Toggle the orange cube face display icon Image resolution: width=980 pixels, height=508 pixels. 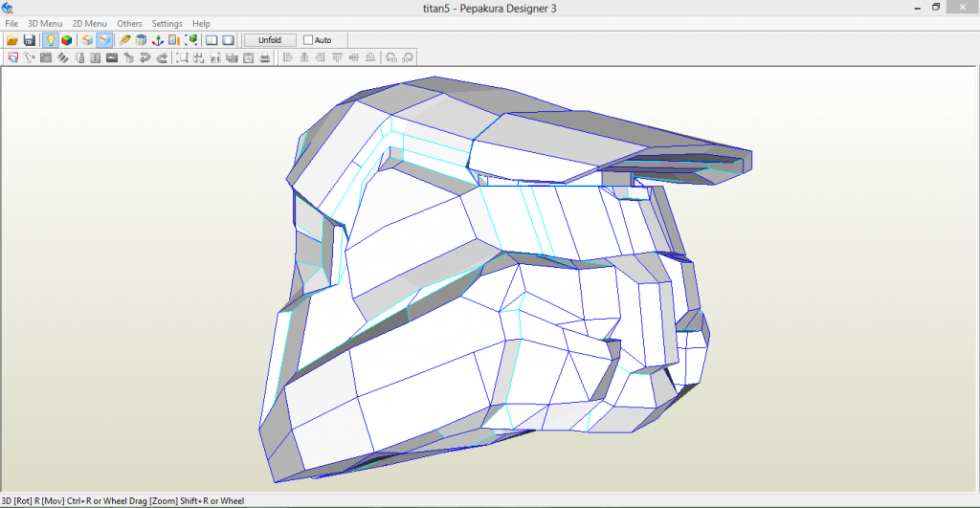[87, 40]
